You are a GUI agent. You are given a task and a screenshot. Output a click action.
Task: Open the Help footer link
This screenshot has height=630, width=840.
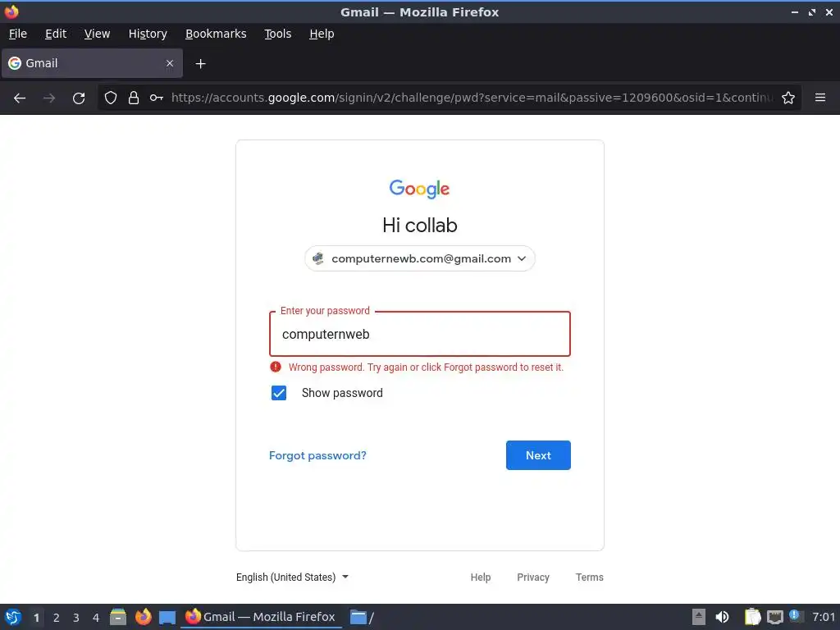pos(481,577)
